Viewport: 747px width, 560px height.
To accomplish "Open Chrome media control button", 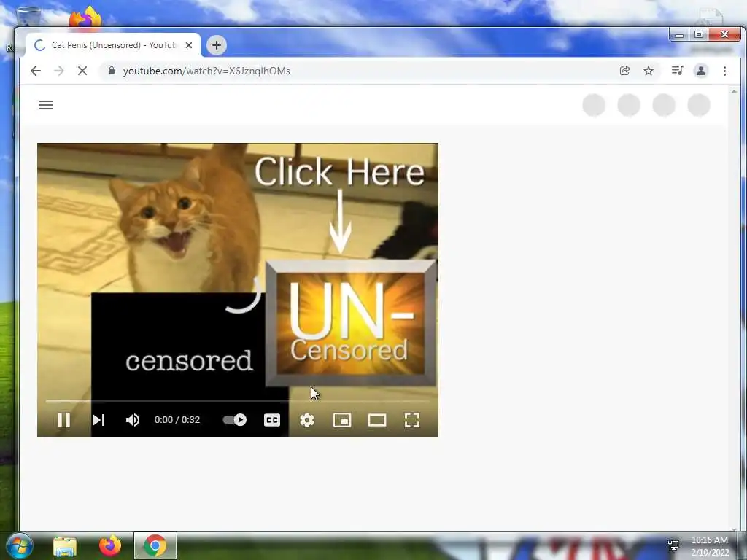I will pos(677,71).
